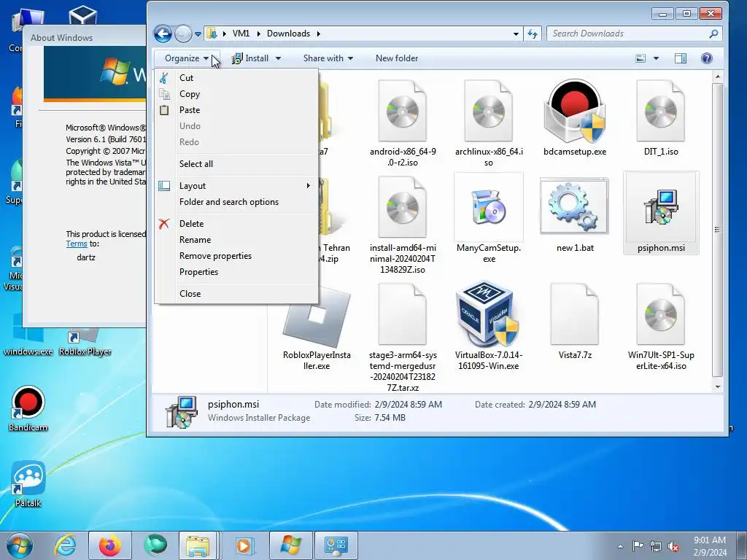Show hidden tray icons arrow

[x=620, y=547]
